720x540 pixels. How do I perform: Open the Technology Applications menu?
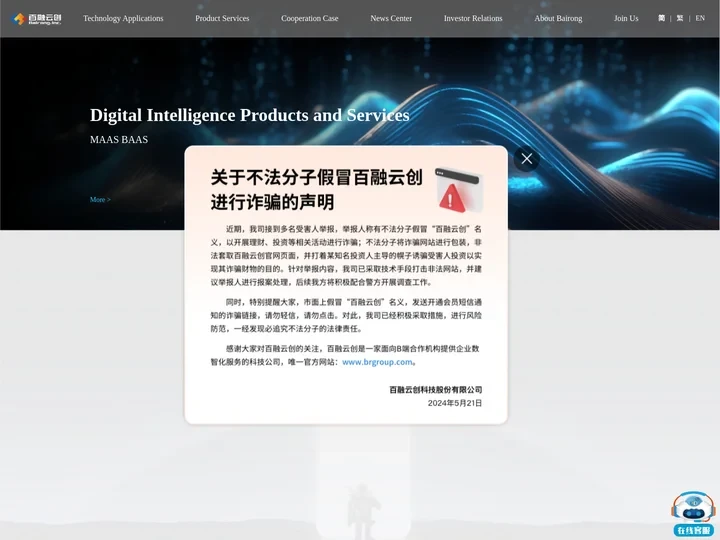click(123, 18)
